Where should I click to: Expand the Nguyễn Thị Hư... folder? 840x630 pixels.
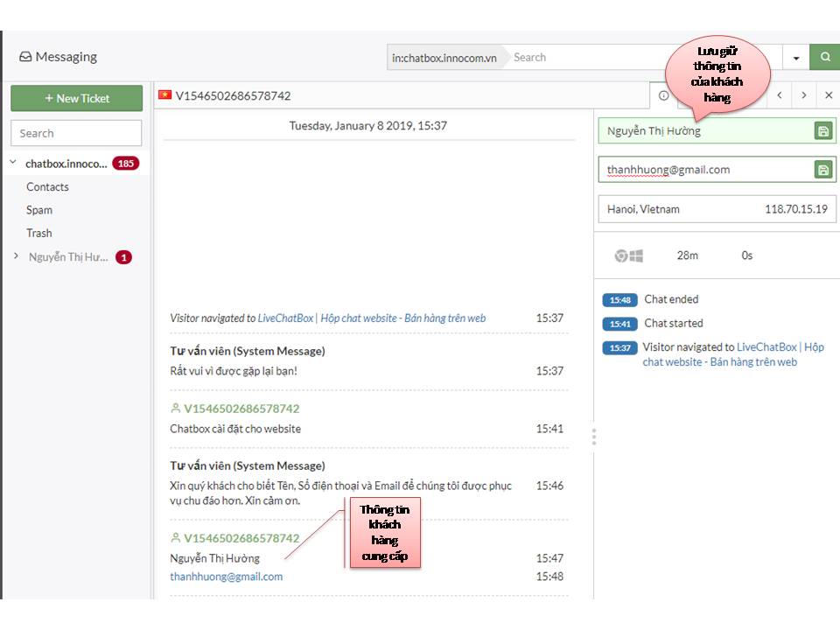pos(16,256)
